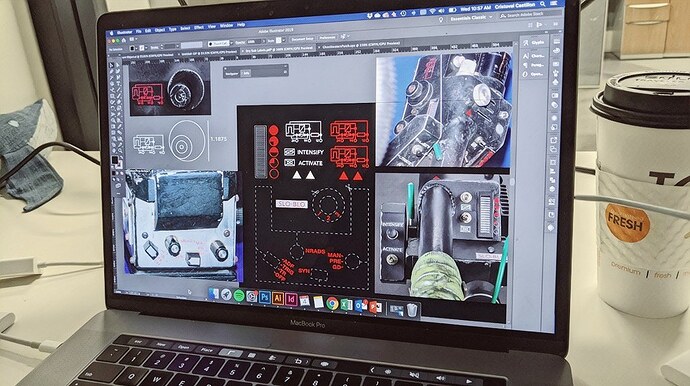690x386 pixels.
Task: Choose the Zoom tool in Tools panel
Action: point(120,151)
